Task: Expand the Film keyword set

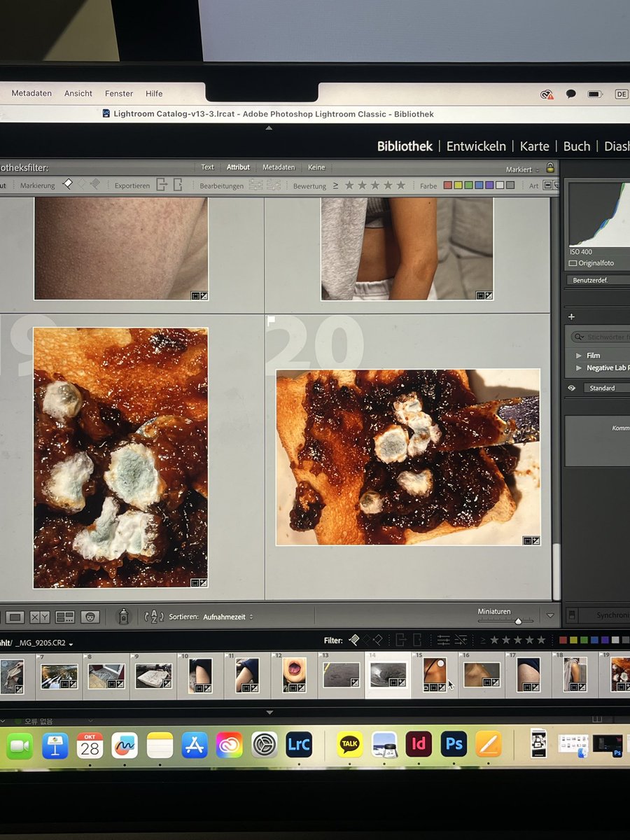Action: tap(579, 356)
